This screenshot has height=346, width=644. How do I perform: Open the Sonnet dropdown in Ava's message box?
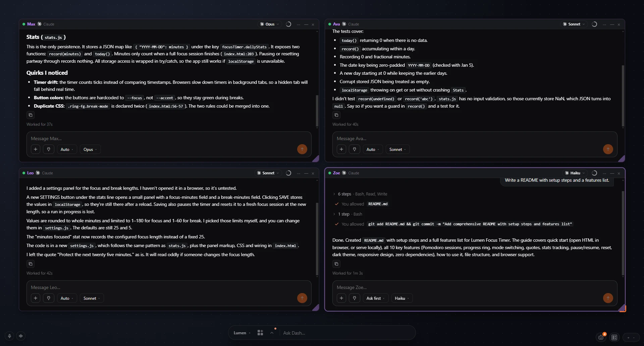pos(397,150)
